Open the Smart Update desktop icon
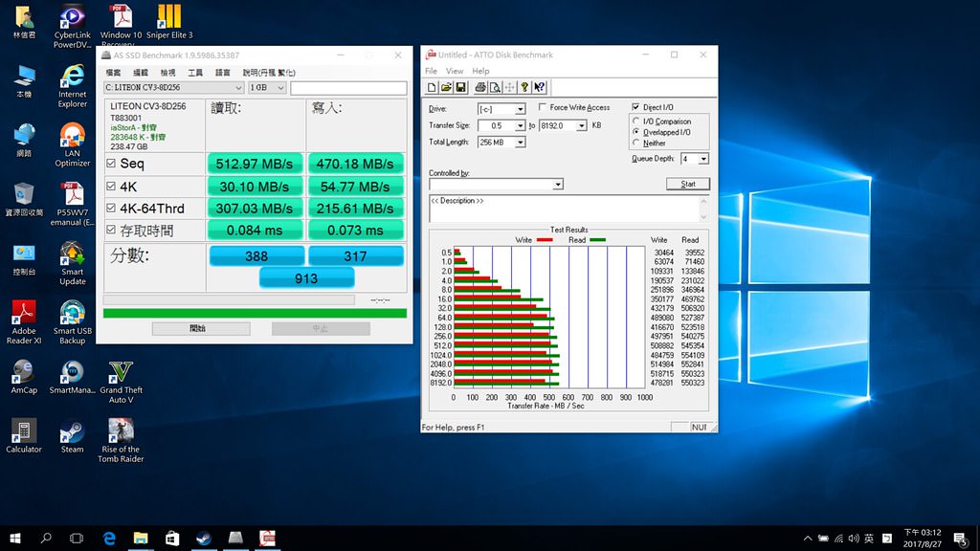 point(72,263)
